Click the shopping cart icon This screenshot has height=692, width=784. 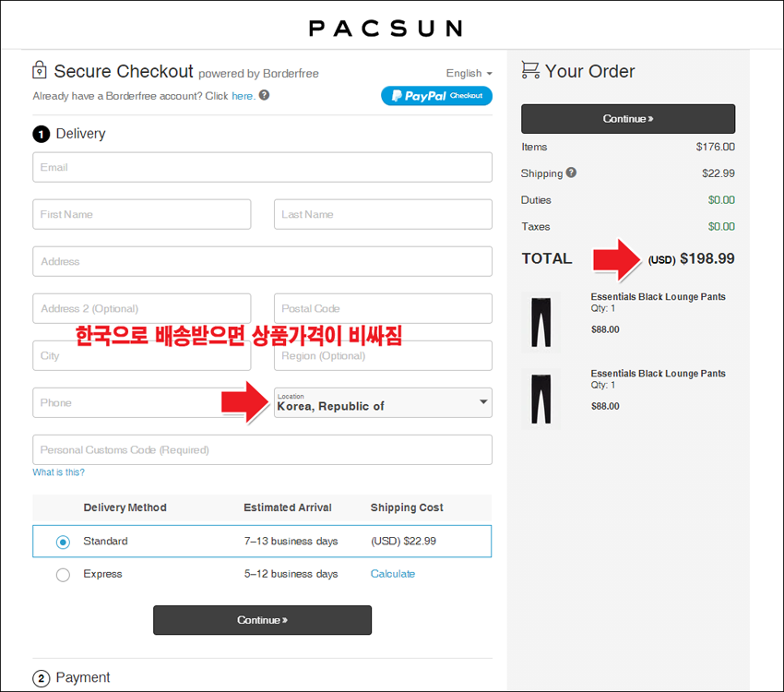(x=530, y=70)
